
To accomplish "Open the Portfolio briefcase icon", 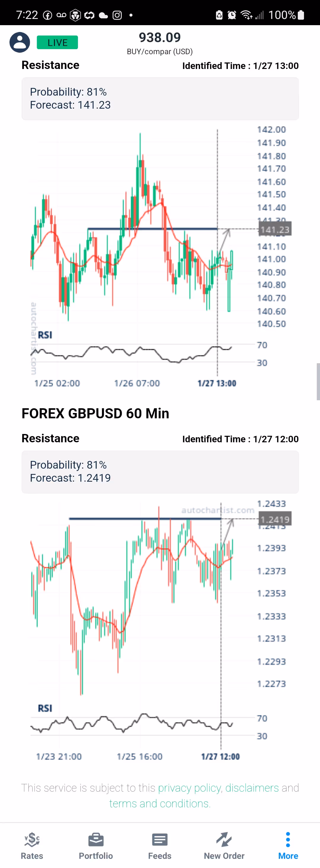I will (x=96, y=840).
